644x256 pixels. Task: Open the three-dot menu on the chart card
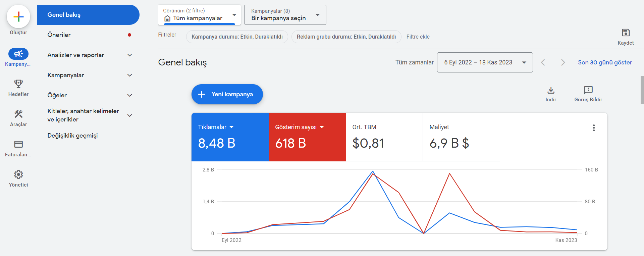point(594,128)
